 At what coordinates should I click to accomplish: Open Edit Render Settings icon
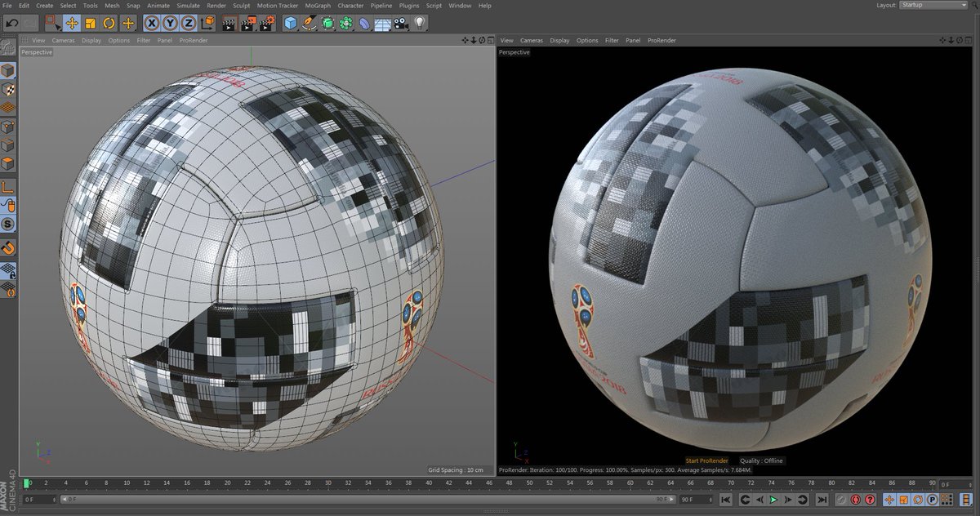[267, 23]
